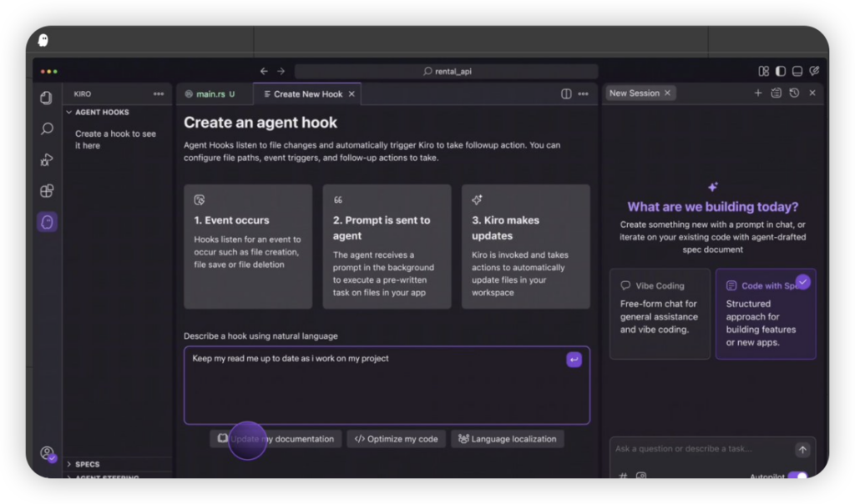Go forward with the right arrow
Image resolution: width=855 pixels, height=504 pixels.
[x=281, y=71]
